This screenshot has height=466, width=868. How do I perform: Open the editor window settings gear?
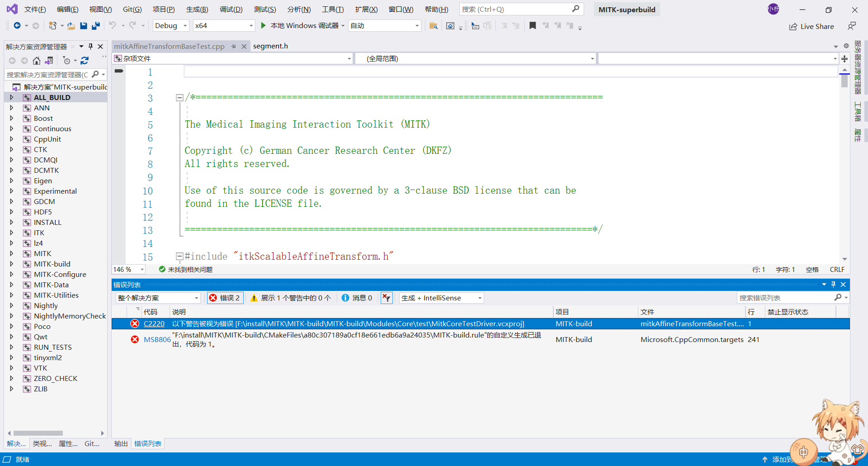coord(846,46)
